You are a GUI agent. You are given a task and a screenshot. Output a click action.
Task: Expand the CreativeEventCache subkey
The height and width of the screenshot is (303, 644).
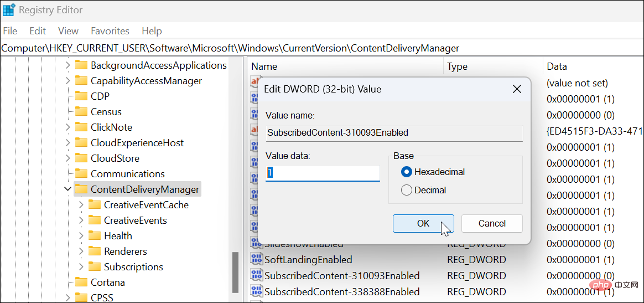point(81,205)
